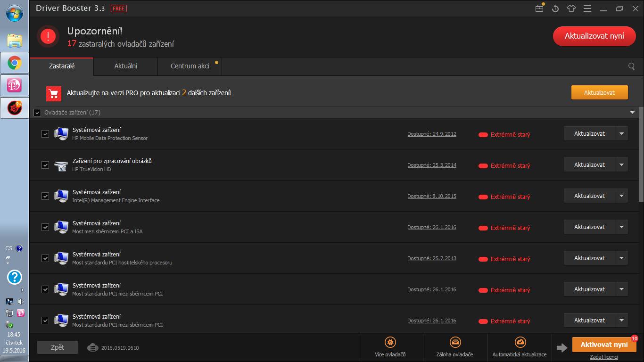
Task: Click safely remove hardware tray icon
Action: (9, 325)
